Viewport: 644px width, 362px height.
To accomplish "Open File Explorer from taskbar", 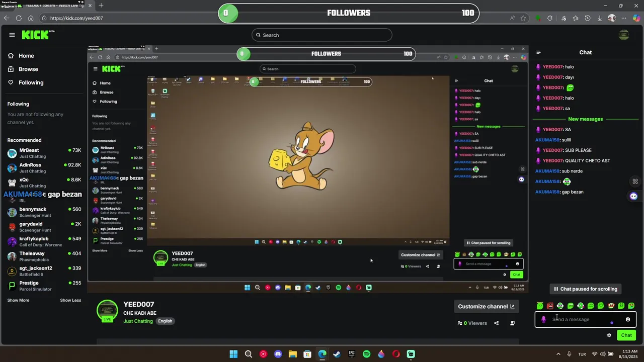I will pyautogui.click(x=293, y=354).
